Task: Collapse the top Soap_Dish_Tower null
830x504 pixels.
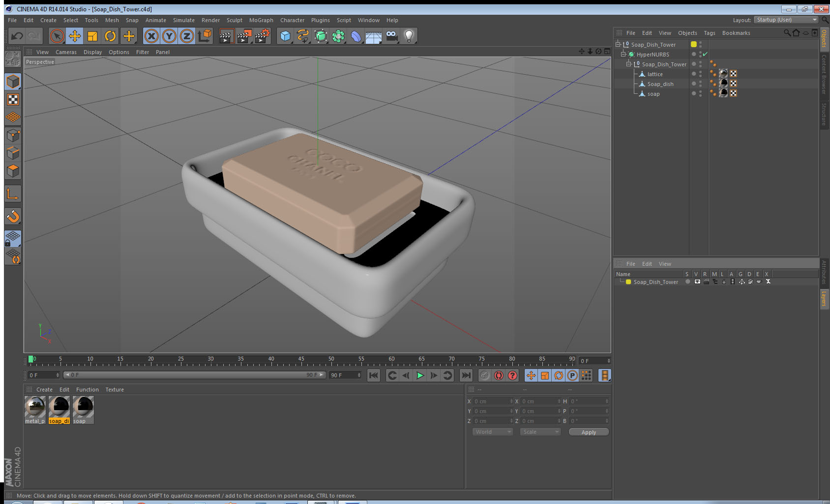Action: pyautogui.click(x=618, y=44)
